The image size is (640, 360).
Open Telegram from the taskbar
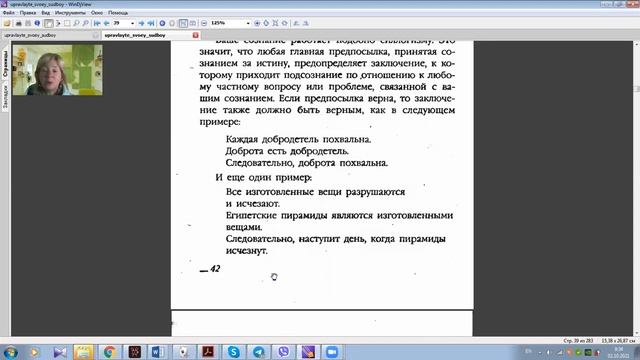258,352
